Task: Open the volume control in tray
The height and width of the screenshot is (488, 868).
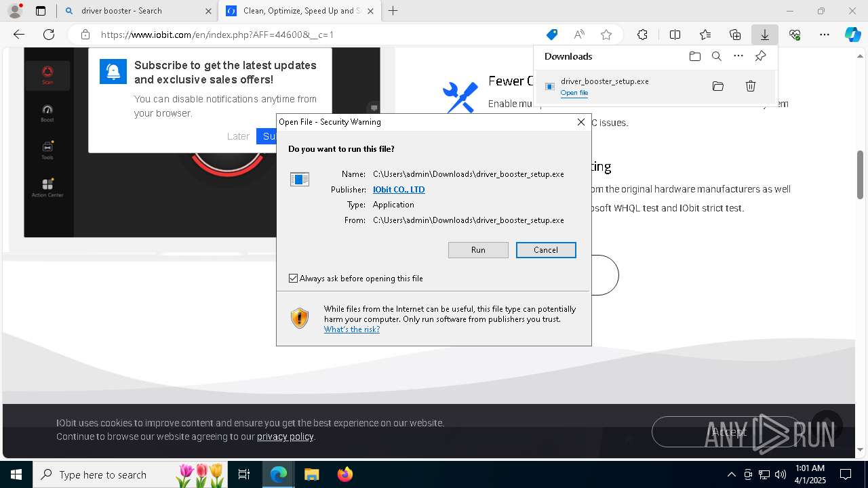Action: [781, 474]
